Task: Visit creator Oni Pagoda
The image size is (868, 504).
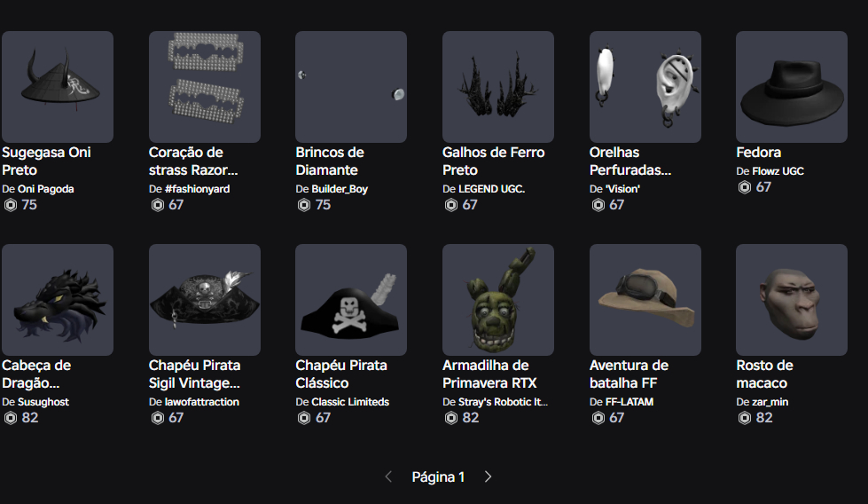Action: [x=46, y=189]
